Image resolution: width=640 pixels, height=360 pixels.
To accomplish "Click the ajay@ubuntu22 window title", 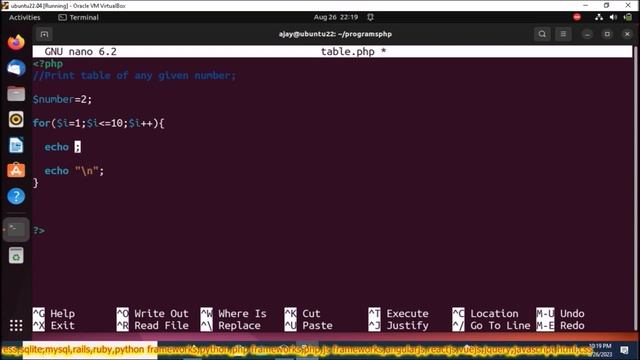I will 335,34.
